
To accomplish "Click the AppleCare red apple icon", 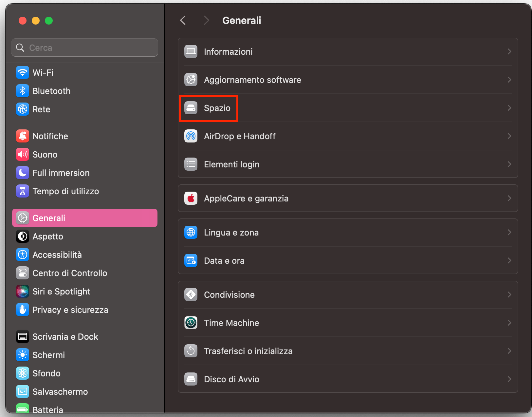I will (191, 198).
